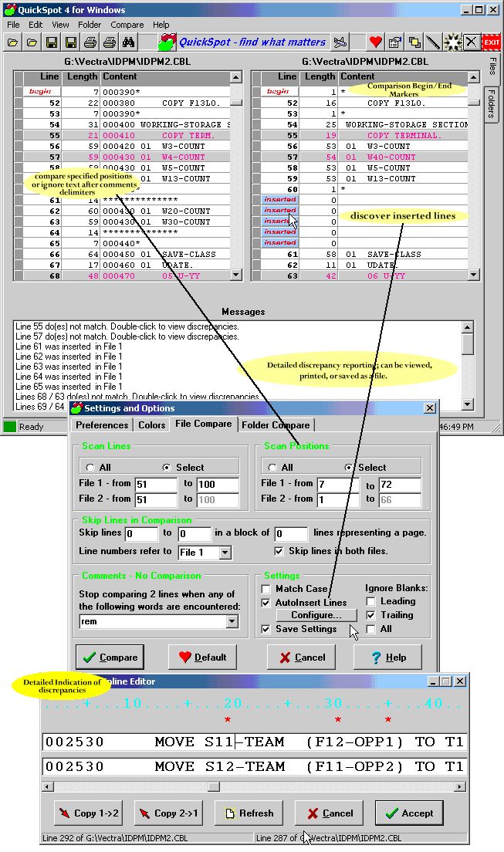Toggle Skip lines in both files checkbox
Viewport: 504px width, 852px height.
point(279,551)
